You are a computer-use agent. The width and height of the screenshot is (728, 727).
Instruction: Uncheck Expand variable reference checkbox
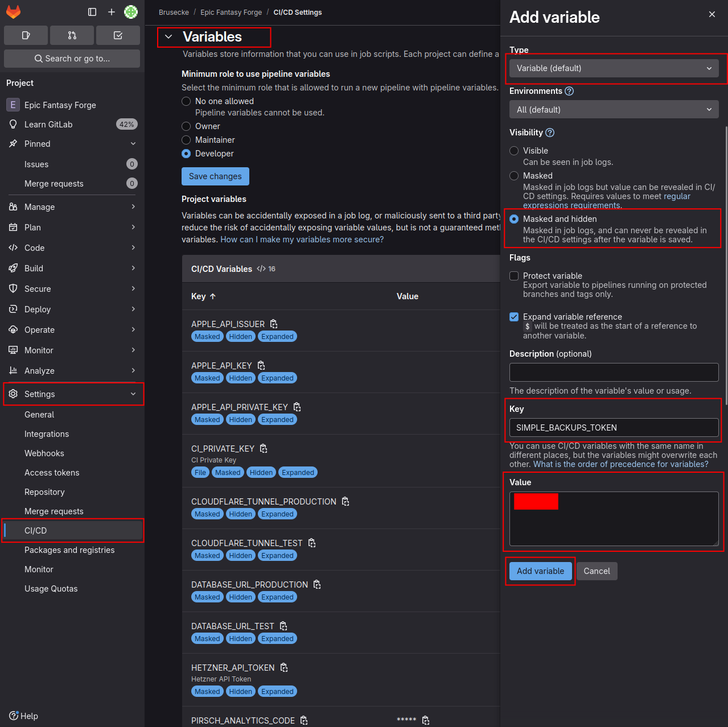[514, 317]
